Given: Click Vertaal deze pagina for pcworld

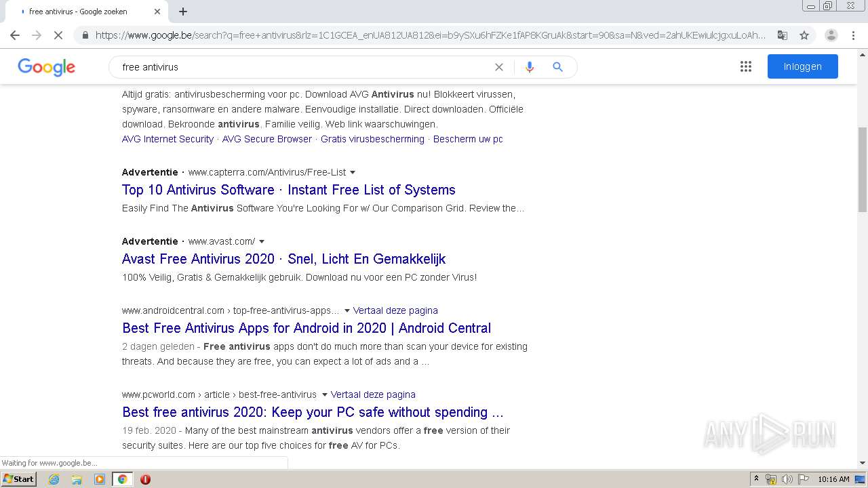Looking at the screenshot, I should (373, 394).
